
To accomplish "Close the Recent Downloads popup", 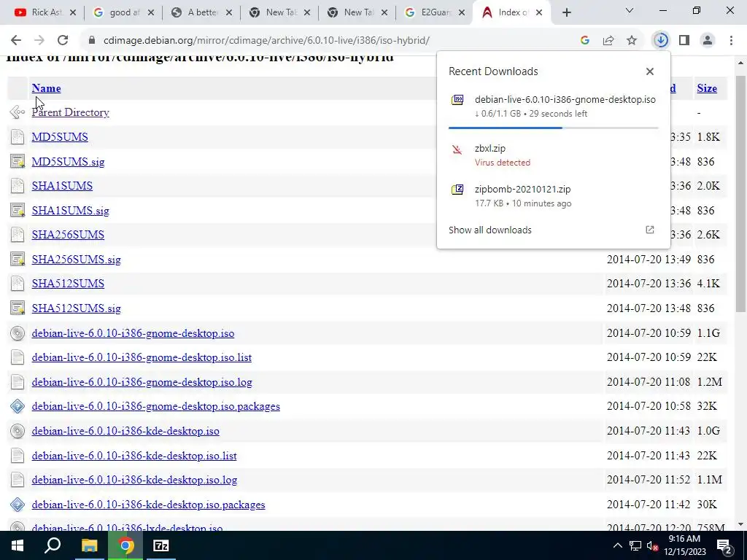I will tap(650, 71).
